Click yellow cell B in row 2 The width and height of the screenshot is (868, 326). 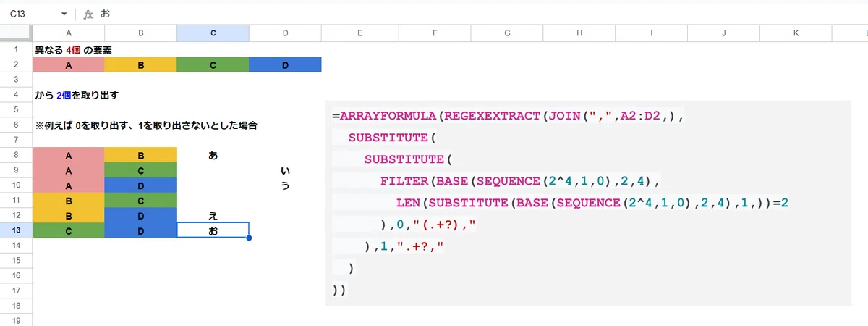pyautogui.click(x=141, y=65)
